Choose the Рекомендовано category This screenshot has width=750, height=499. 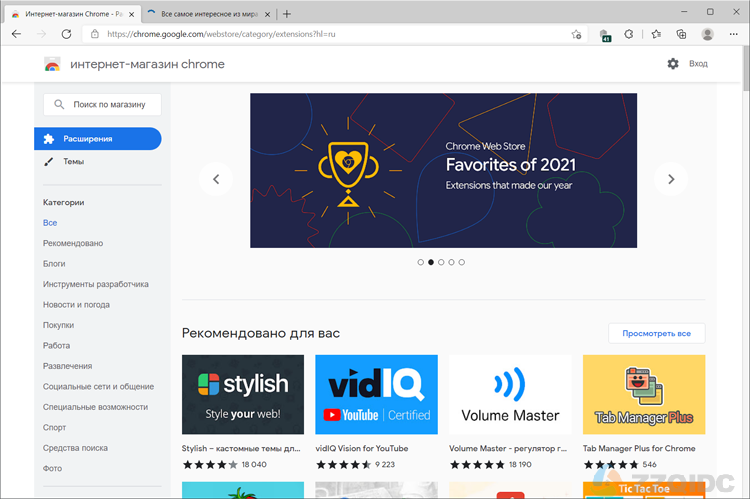[x=73, y=244]
